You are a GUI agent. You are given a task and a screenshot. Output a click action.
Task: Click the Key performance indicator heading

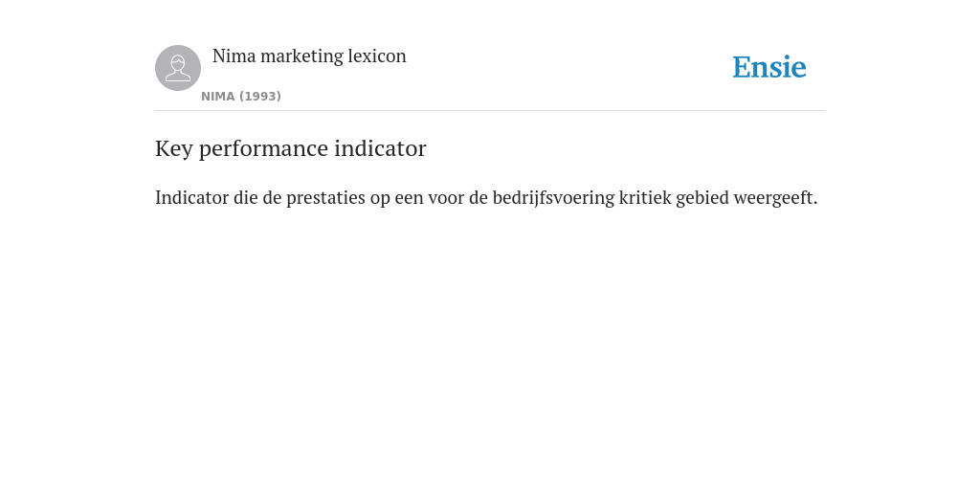click(x=291, y=148)
